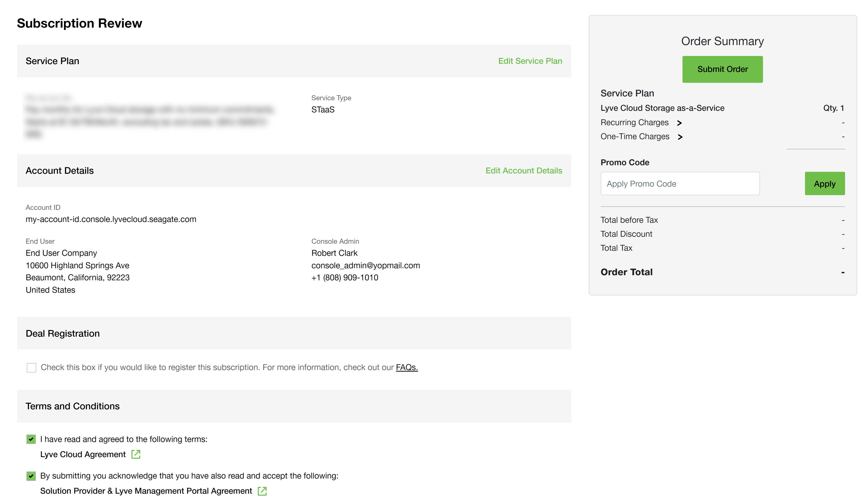Screen dimensions: 868x503
Task: Open Solution Provider & Lyve Management Portal Agreement
Action: point(146,491)
